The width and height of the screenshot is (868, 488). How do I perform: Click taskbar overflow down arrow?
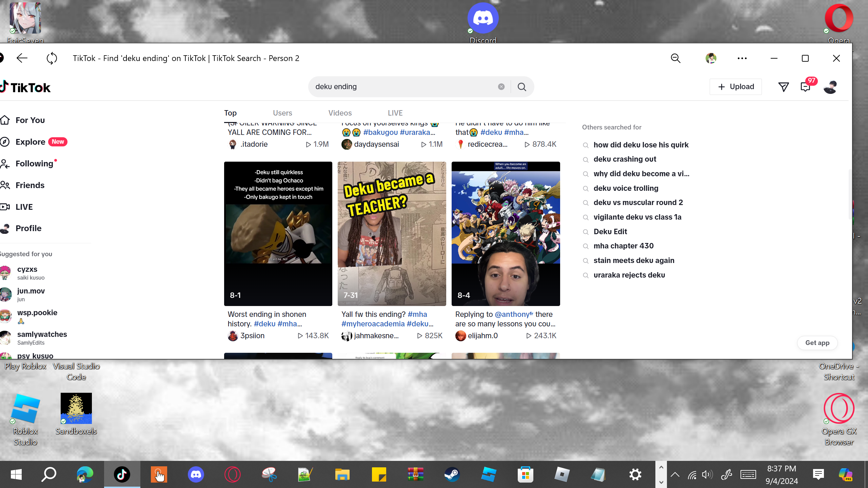click(661, 482)
